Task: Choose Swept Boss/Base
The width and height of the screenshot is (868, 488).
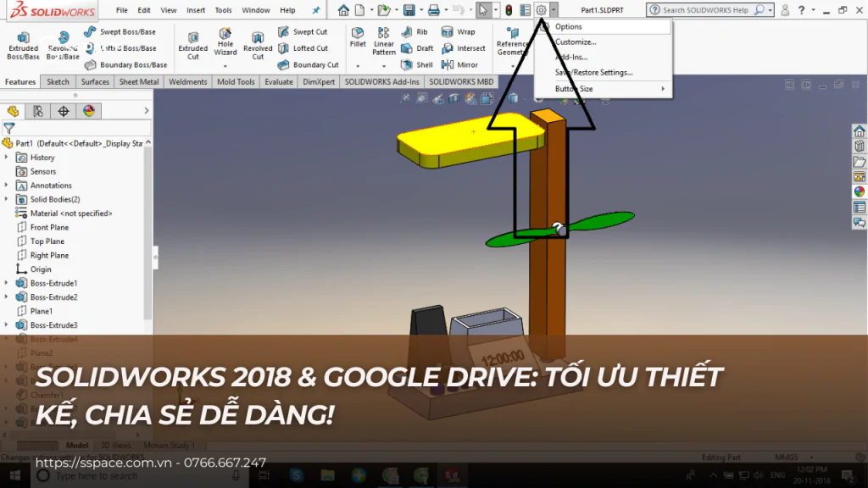Action: 120,32
